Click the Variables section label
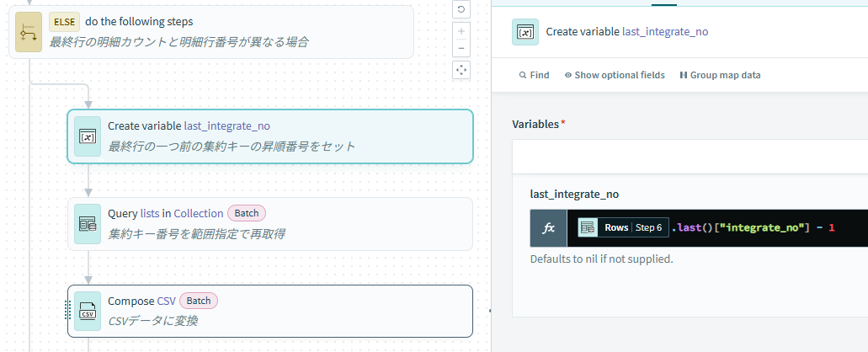The height and width of the screenshot is (352, 868). (x=535, y=124)
